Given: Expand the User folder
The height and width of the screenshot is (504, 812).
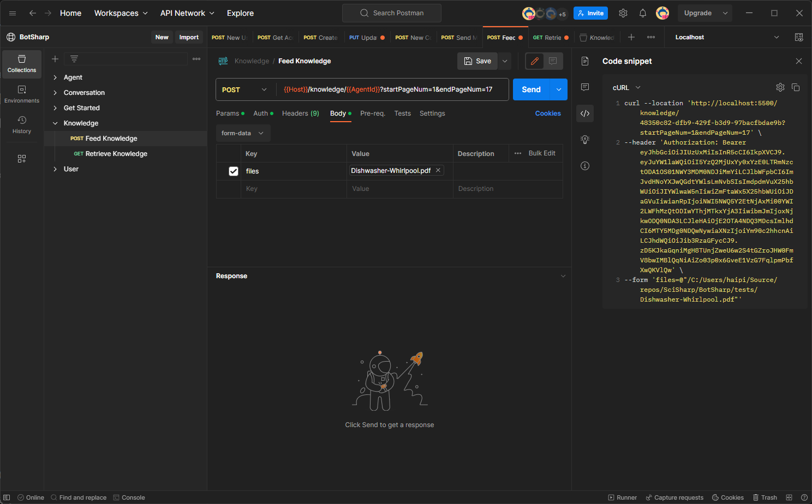Looking at the screenshot, I should [x=55, y=169].
